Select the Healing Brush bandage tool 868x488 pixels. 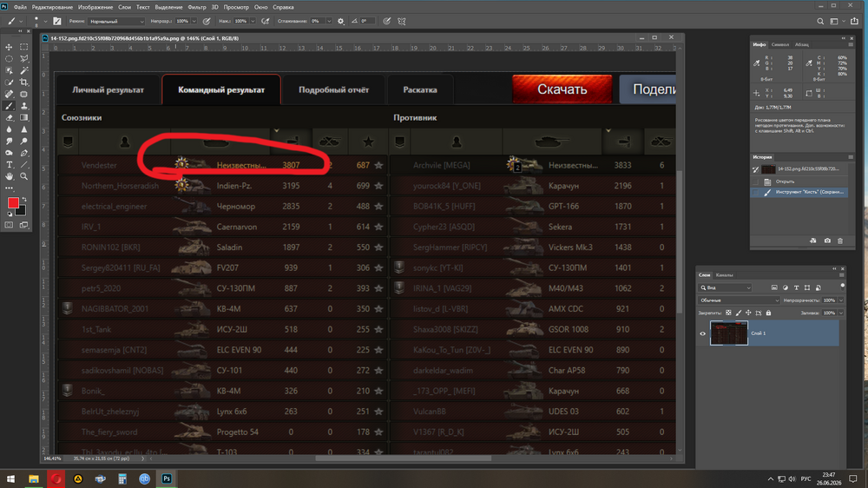(9, 94)
